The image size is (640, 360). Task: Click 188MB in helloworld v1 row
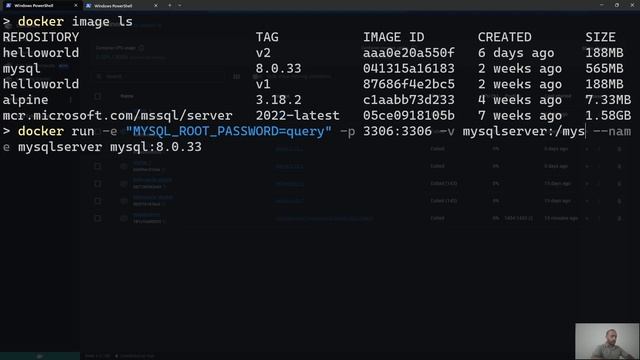tap(604, 84)
